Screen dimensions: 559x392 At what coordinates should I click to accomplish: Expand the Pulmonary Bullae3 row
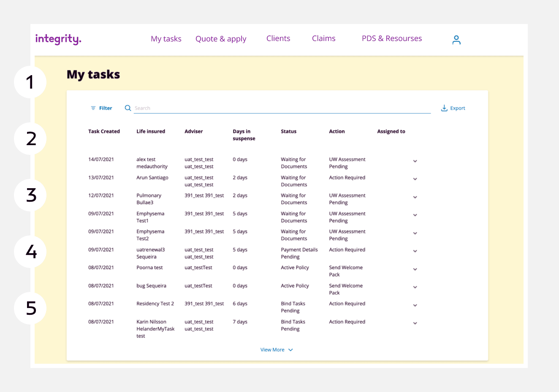415,197
